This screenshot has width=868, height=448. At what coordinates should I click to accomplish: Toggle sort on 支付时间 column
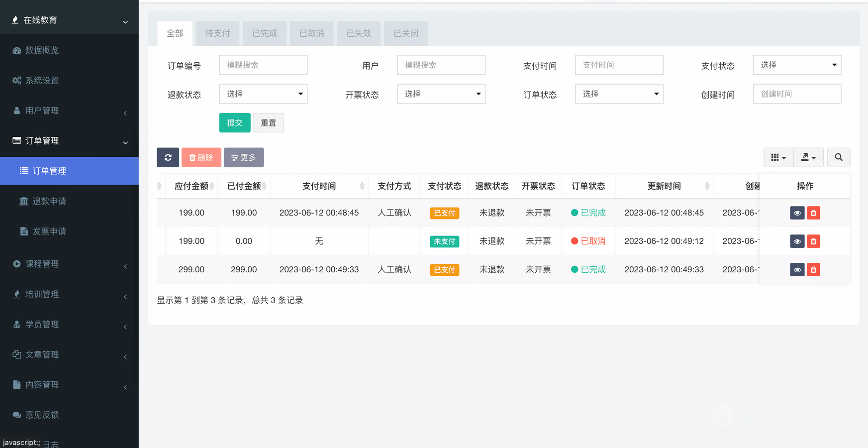(319, 186)
